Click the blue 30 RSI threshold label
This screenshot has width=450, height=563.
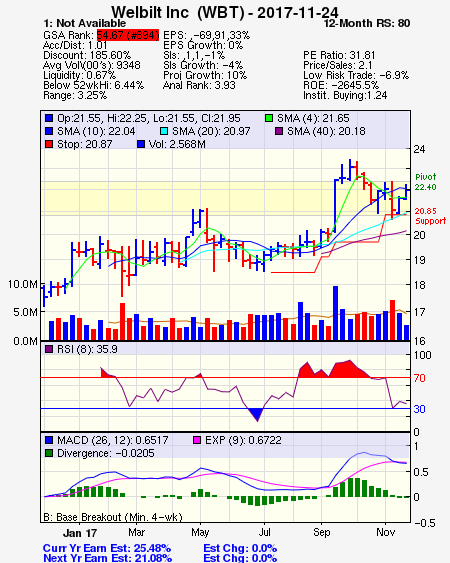point(420,409)
